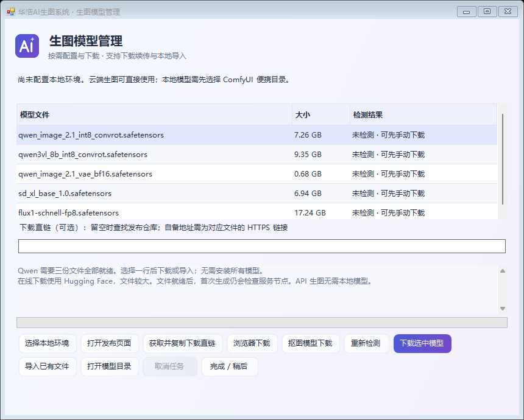Image resolution: width=524 pixels, height=420 pixels.
Task: Start 浏览器下载
Action: pos(252,343)
